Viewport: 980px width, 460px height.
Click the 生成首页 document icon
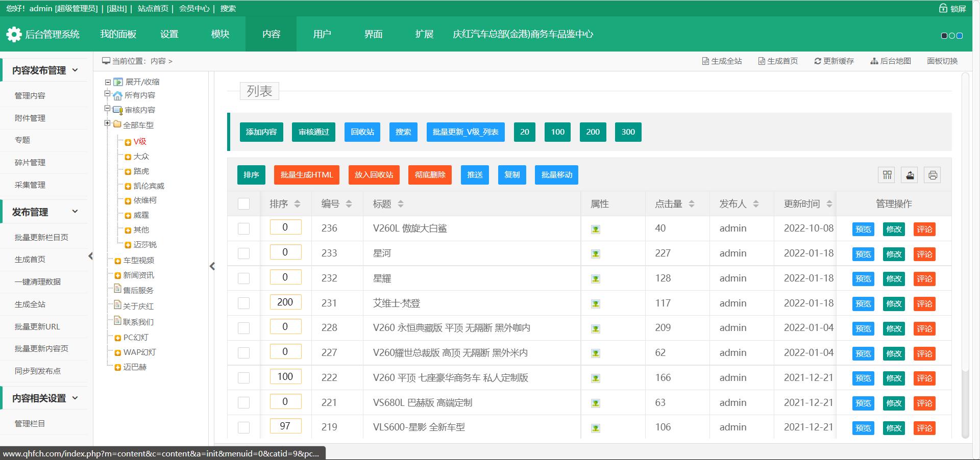coord(762,61)
